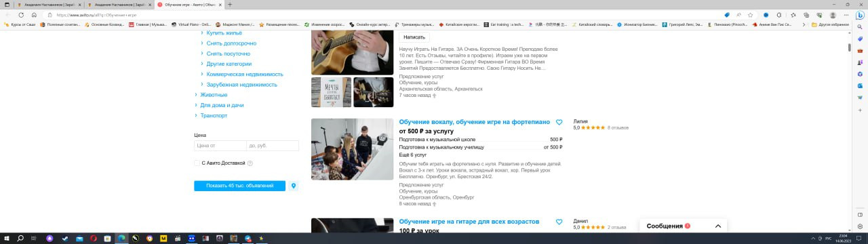Open the Зарубежная недвижимость subcategory
The height and width of the screenshot is (244, 868).
[x=241, y=85]
